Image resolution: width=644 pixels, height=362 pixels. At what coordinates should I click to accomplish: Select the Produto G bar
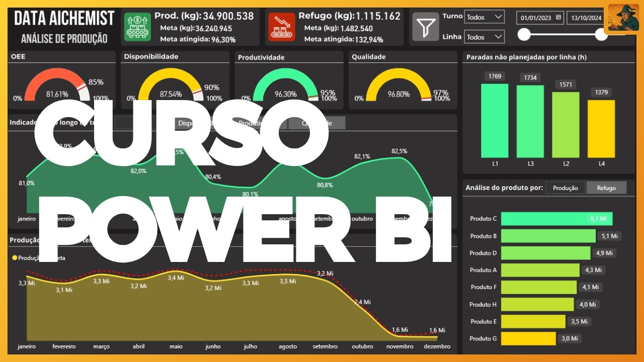tap(528, 338)
